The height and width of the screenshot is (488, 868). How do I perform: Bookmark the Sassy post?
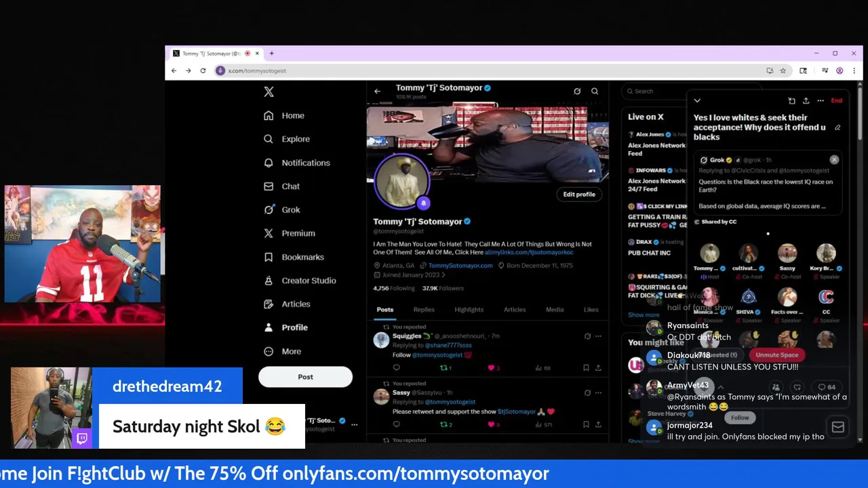click(x=586, y=425)
